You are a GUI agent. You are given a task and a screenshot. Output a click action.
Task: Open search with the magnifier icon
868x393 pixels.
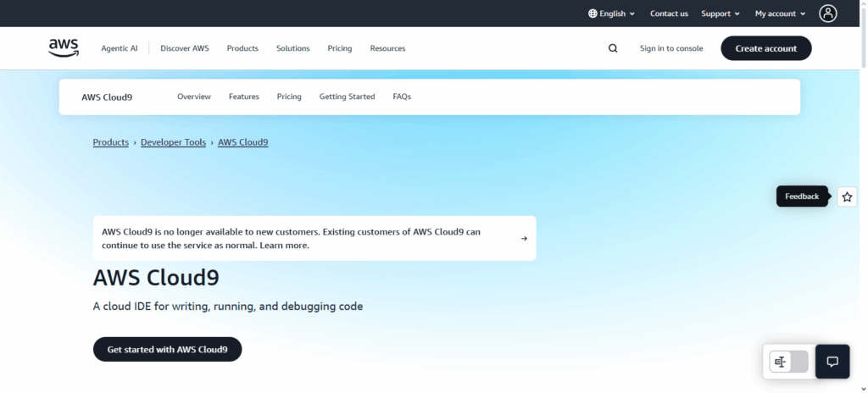pos(613,48)
